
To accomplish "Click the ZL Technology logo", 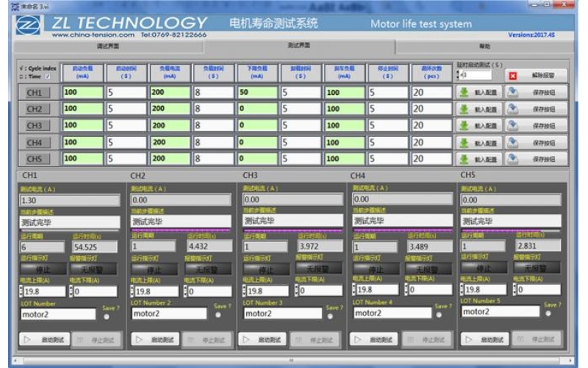I will tap(28, 26).
